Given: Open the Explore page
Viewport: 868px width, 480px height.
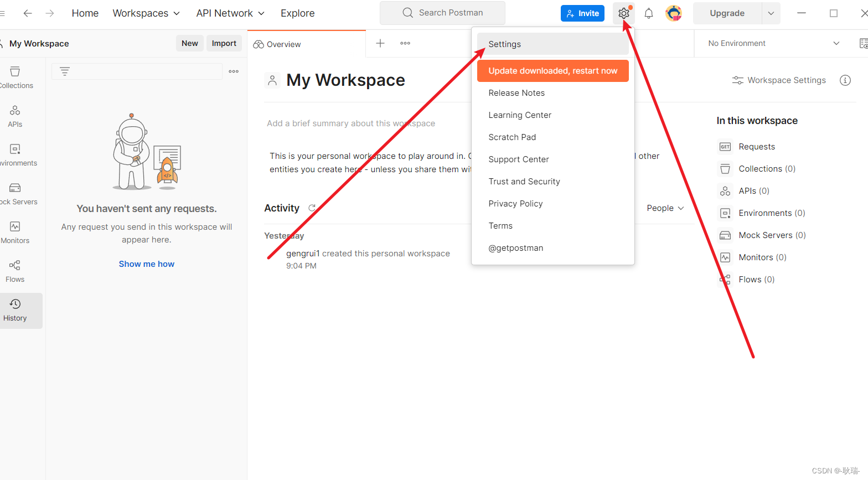Looking at the screenshot, I should click(297, 13).
